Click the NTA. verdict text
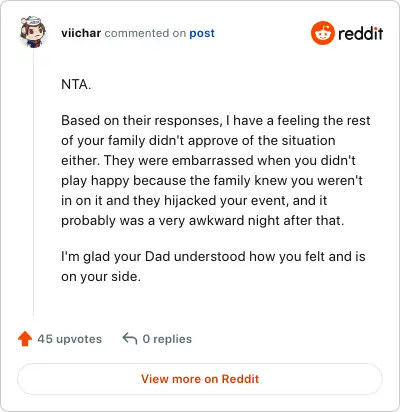 click(x=76, y=84)
